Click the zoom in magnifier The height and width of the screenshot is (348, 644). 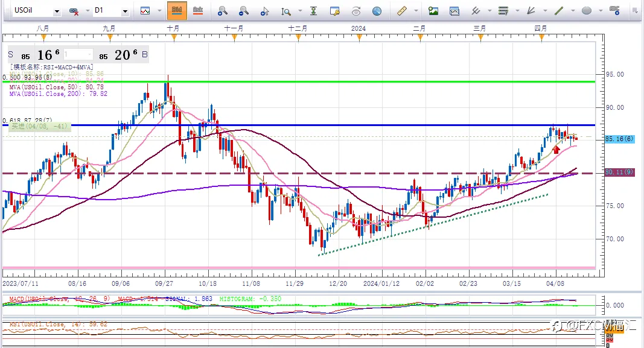click(223, 11)
